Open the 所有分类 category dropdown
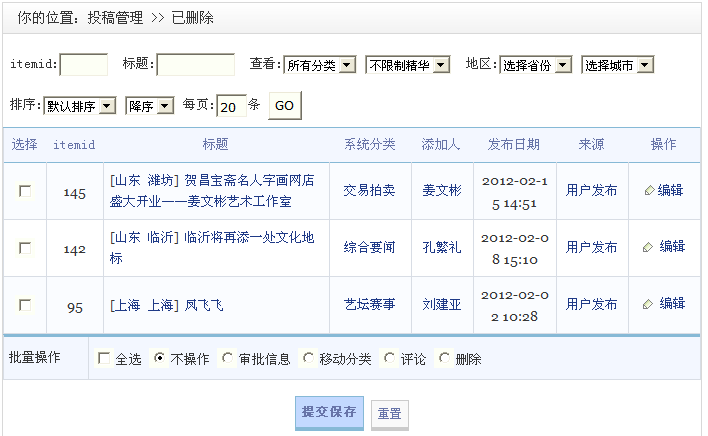 tap(320, 65)
